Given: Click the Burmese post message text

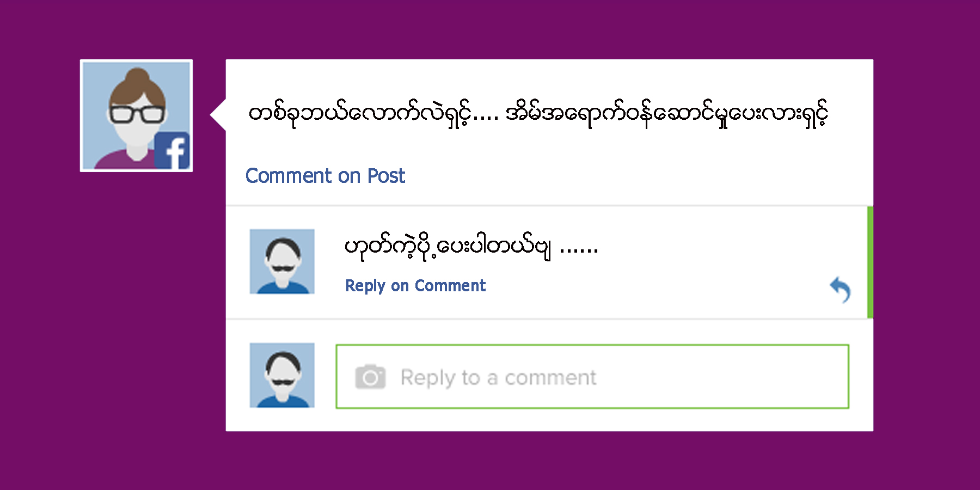Looking at the screenshot, I should (537, 114).
